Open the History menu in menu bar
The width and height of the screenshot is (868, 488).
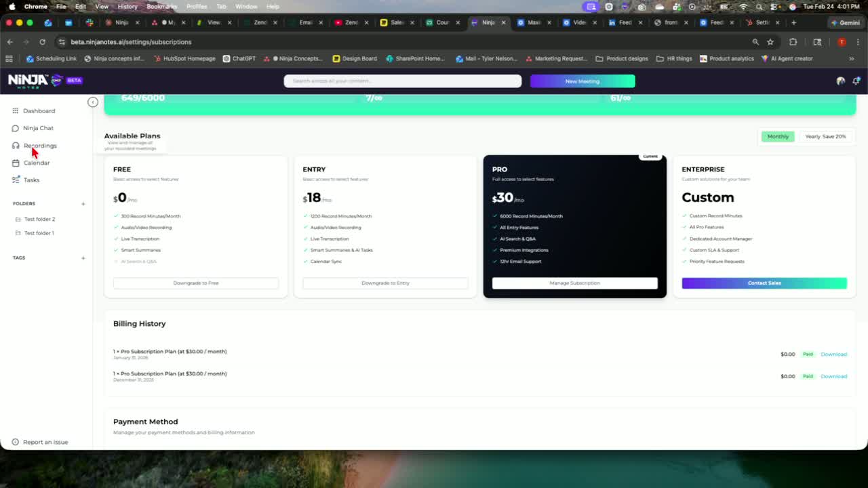point(127,7)
